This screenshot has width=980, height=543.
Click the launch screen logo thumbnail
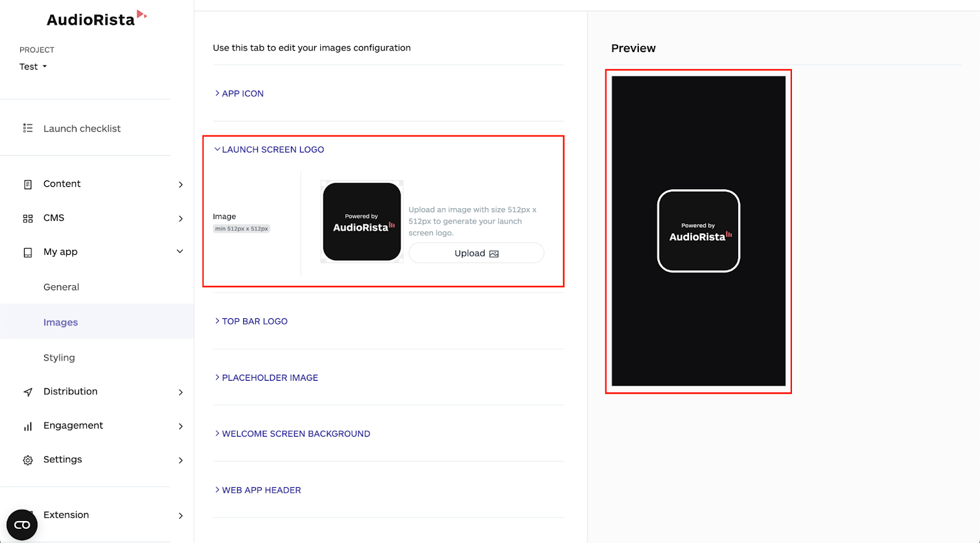pyautogui.click(x=362, y=222)
